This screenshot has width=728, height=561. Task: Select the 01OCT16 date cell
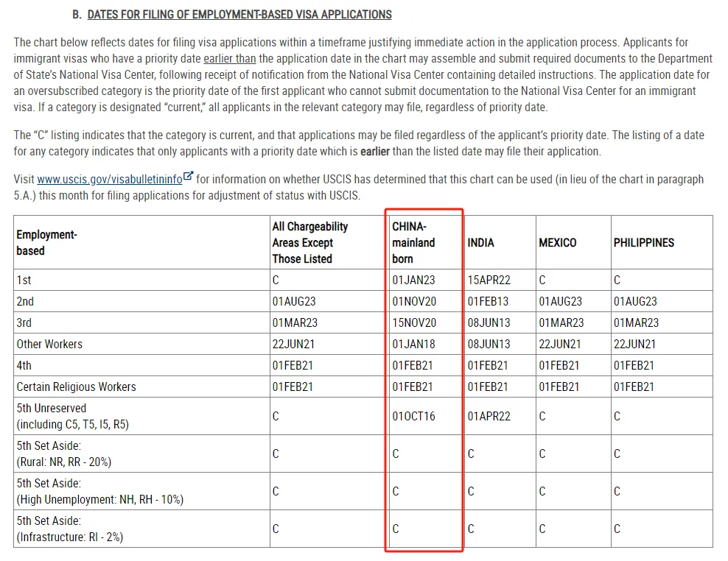pos(413,416)
